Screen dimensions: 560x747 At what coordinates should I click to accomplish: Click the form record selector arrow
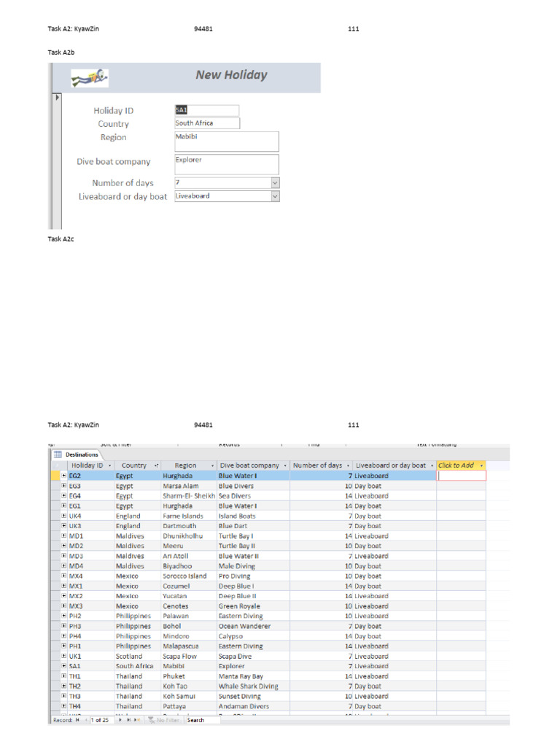click(58, 96)
